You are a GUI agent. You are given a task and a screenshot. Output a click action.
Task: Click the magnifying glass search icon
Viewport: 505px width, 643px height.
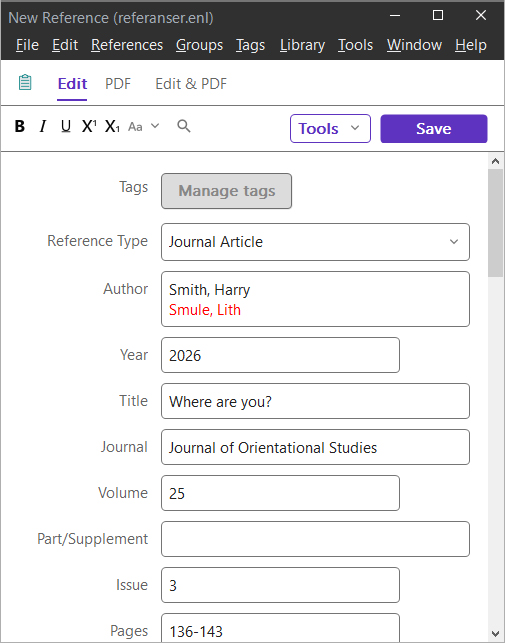pyautogui.click(x=184, y=126)
